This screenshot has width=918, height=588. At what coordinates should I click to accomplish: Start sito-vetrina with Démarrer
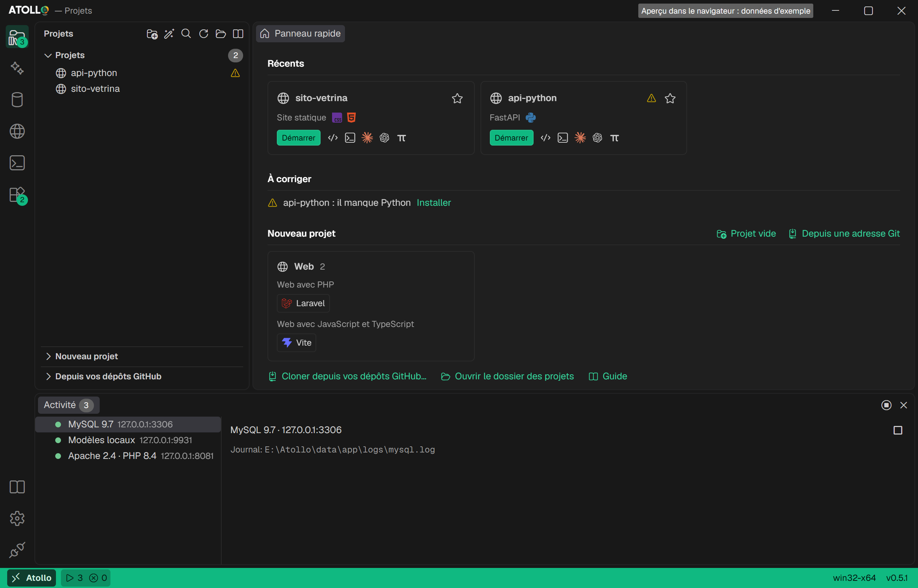[x=299, y=138]
